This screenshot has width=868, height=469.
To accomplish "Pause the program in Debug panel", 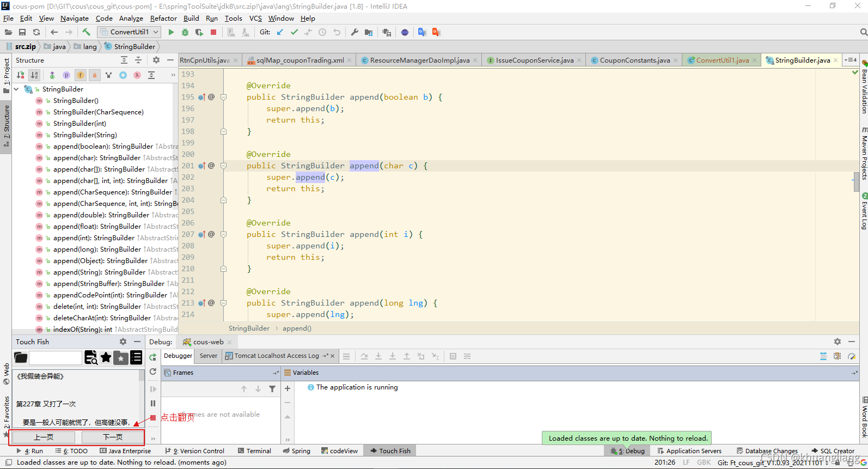I will tap(153, 404).
